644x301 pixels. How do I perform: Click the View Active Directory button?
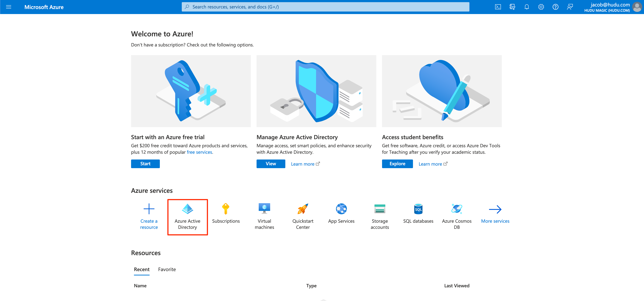(x=271, y=164)
